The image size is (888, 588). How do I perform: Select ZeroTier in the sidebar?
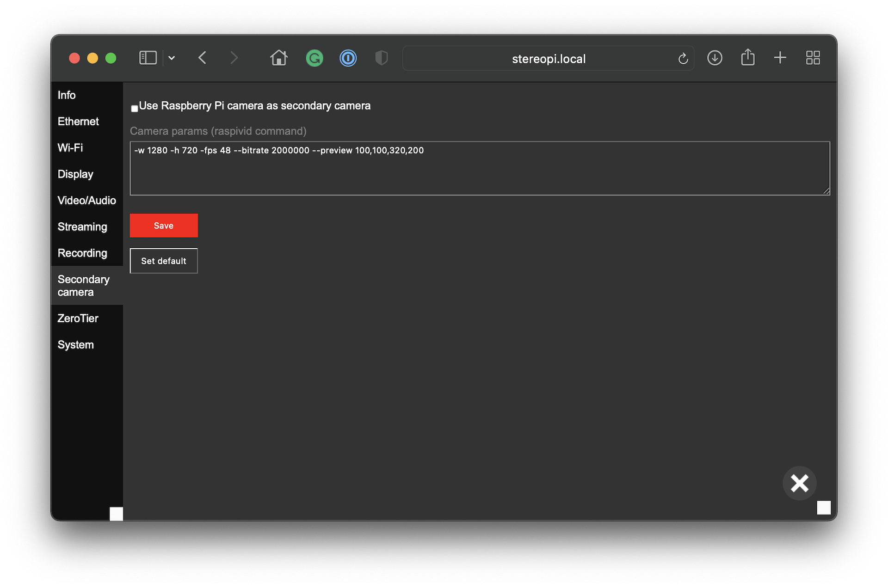pyautogui.click(x=78, y=318)
